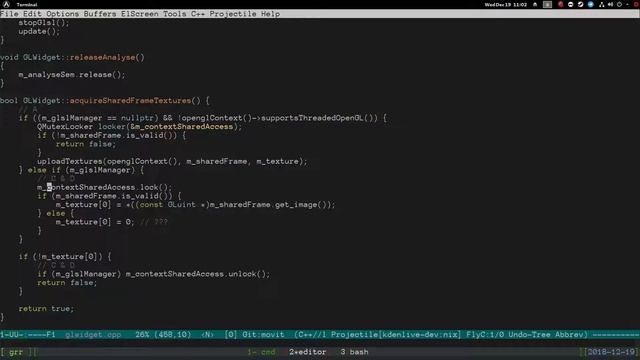The height and width of the screenshot is (360, 640).
Task: Click the blue globe tray icon
Action: click(x=591, y=4)
